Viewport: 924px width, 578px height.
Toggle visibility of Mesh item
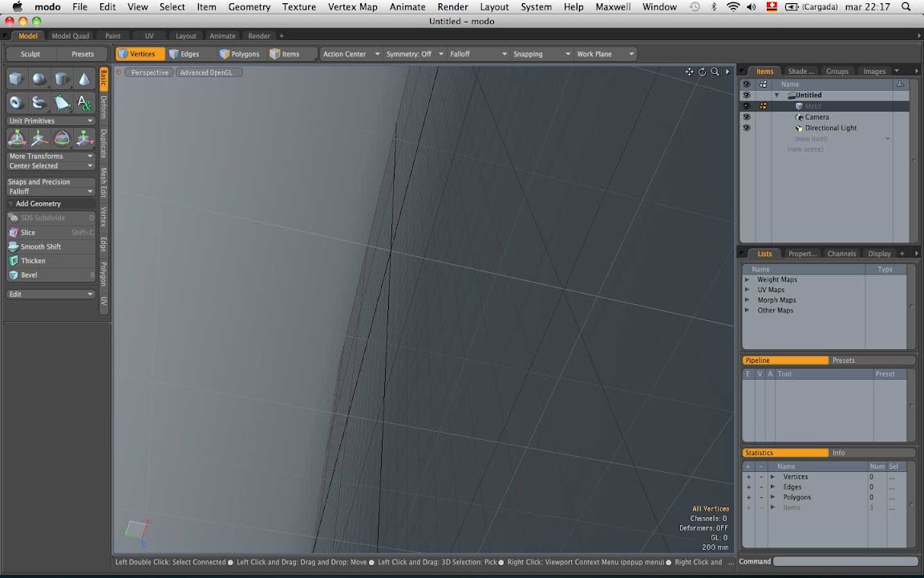tap(747, 106)
